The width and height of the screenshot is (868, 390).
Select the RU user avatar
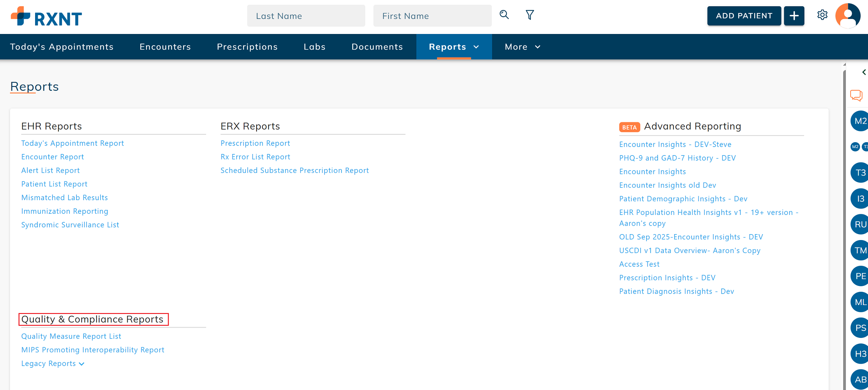click(x=860, y=225)
